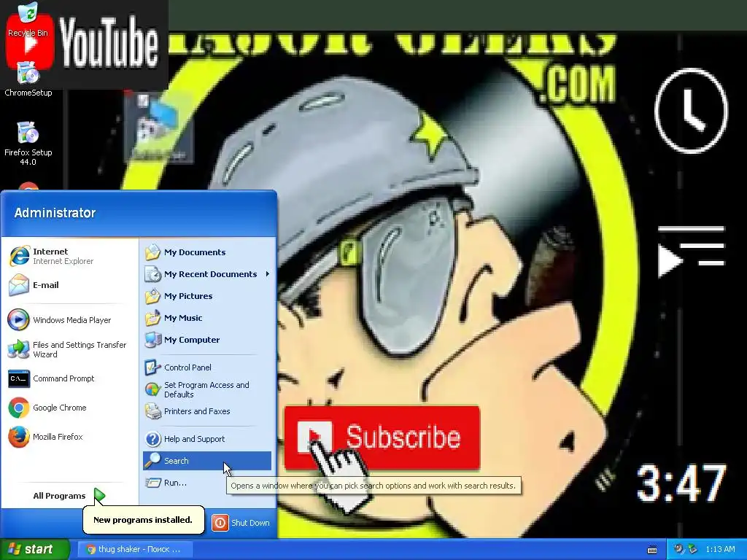This screenshot has width=747, height=560.
Task: Select the Recycle Bin desktop icon
Action: point(28,20)
